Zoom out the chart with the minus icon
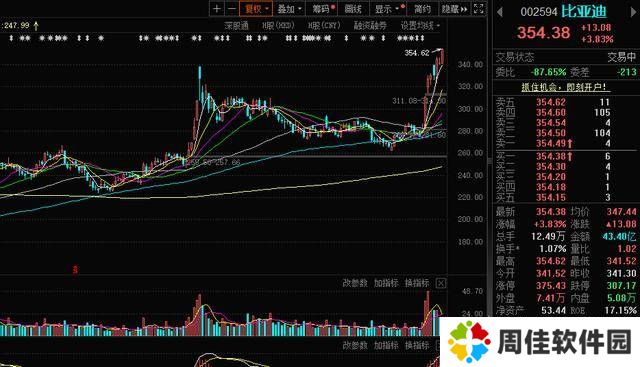The height and width of the screenshot is (367, 640). pos(231,9)
